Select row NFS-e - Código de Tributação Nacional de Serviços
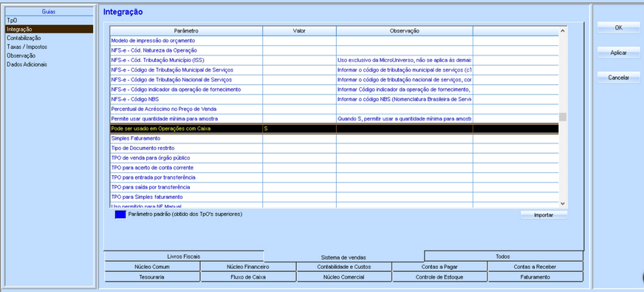644x292 pixels. 335,80
